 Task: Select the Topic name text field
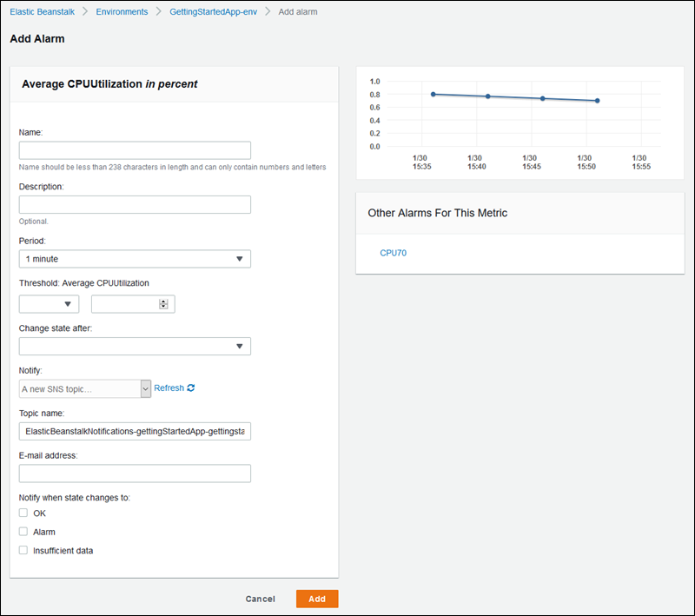point(135,431)
